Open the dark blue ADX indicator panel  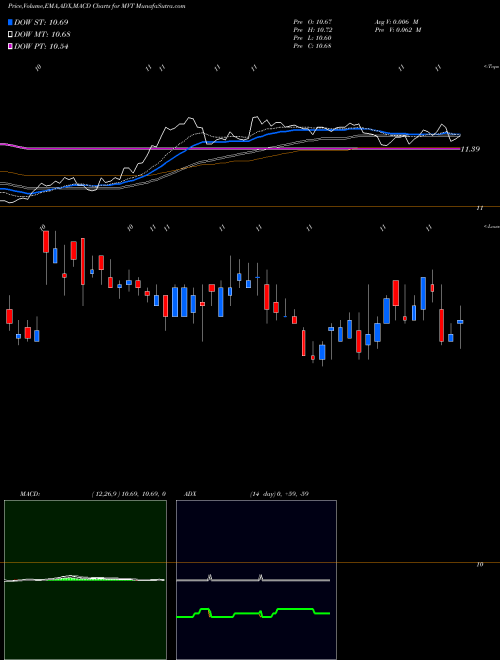coord(256,580)
